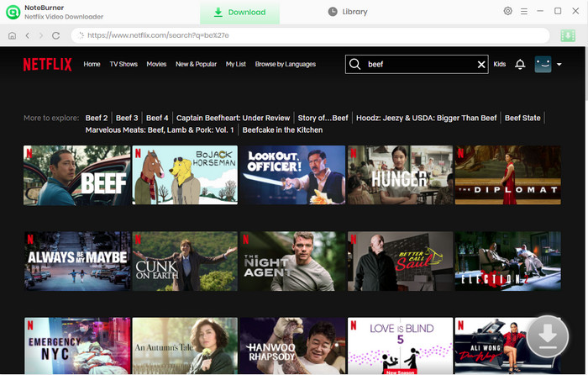Switch to the Download tab
588x375 pixels.
pyautogui.click(x=239, y=12)
